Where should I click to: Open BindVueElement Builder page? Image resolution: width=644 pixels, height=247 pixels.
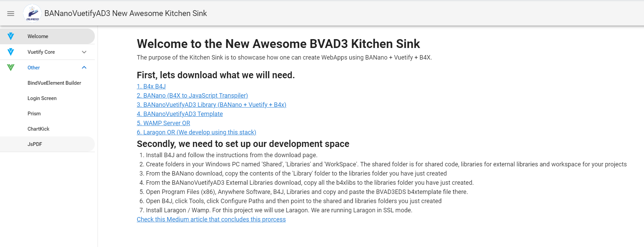click(x=54, y=83)
